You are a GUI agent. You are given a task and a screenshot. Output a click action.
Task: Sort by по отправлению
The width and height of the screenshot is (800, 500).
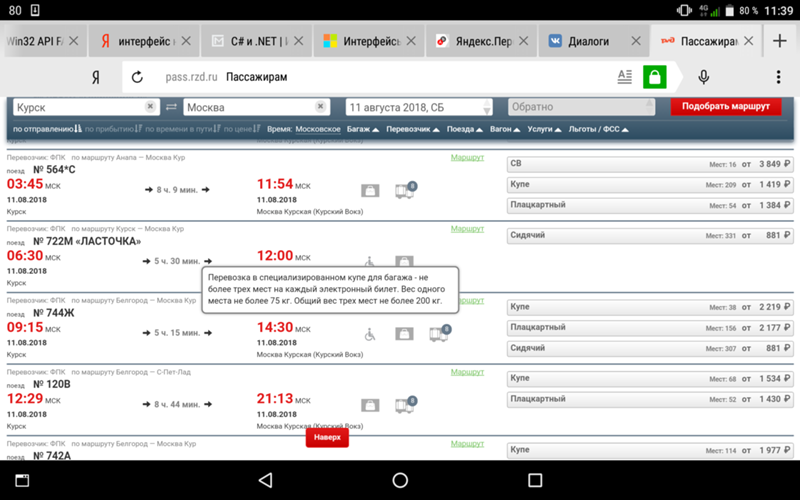(47, 129)
